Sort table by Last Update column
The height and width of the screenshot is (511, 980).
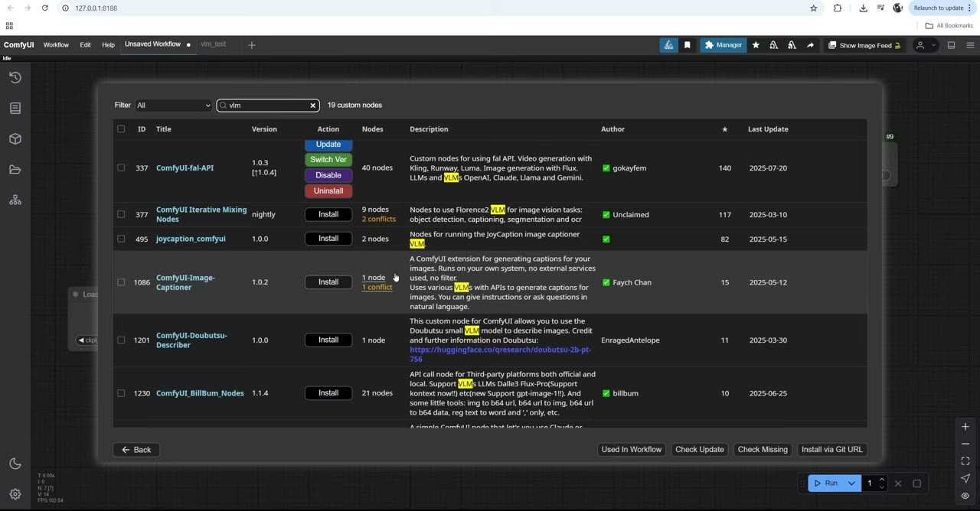click(768, 129)
